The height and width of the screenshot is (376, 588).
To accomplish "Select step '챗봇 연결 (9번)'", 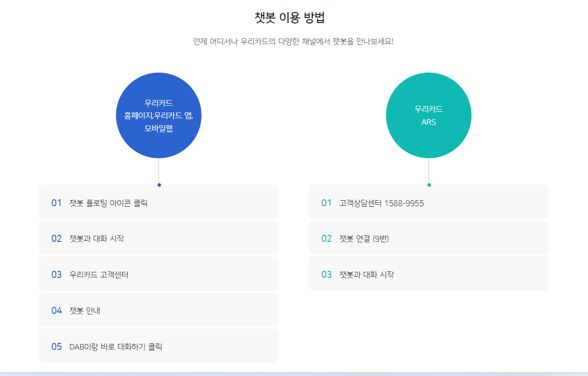I will point(428,238).
